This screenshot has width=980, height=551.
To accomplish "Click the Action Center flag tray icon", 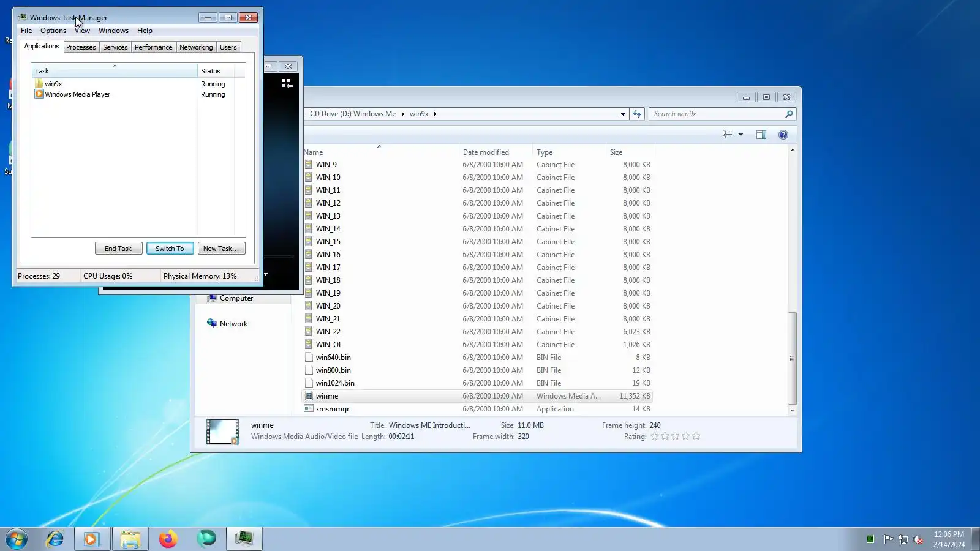I will coord(888,539).
